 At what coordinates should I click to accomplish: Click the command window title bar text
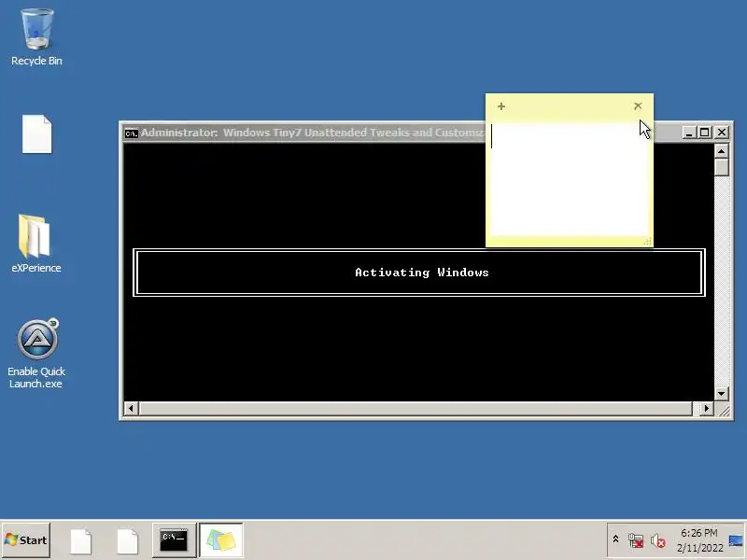pos(312,133)
